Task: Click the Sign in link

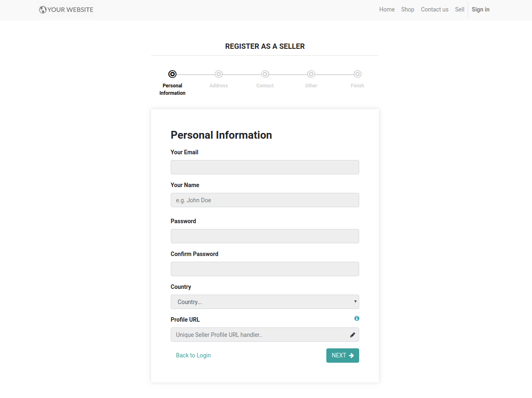Action: click(480, 9)
